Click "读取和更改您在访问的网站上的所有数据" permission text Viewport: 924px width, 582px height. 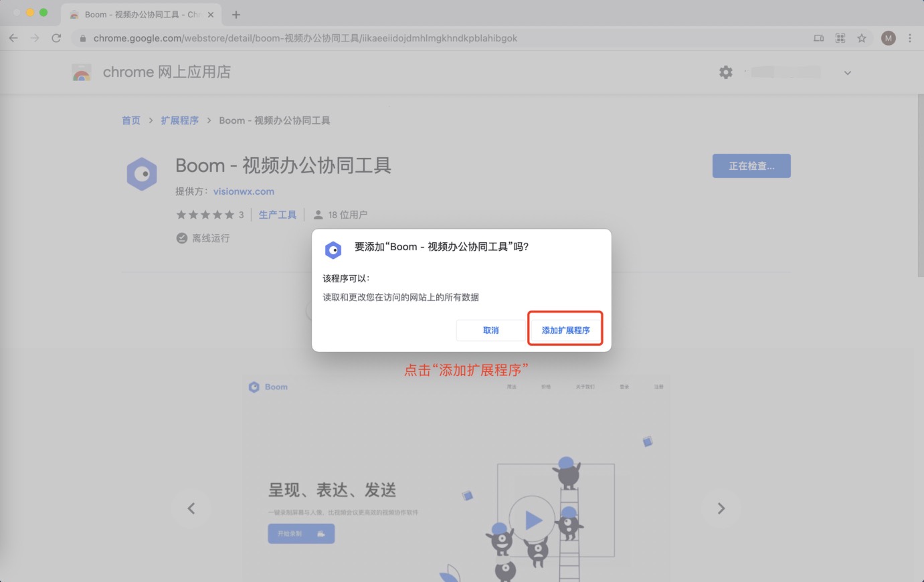coord(401,297)
